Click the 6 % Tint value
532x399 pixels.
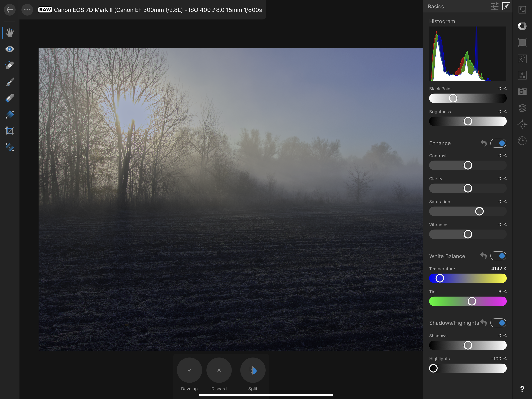(x=502, y=292)
